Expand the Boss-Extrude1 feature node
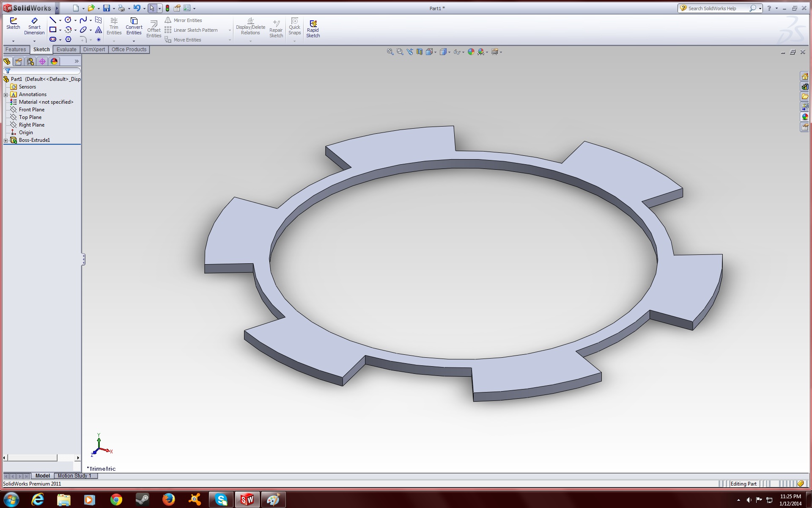Viewport: 812px width, 508px height. coord(6,141)
